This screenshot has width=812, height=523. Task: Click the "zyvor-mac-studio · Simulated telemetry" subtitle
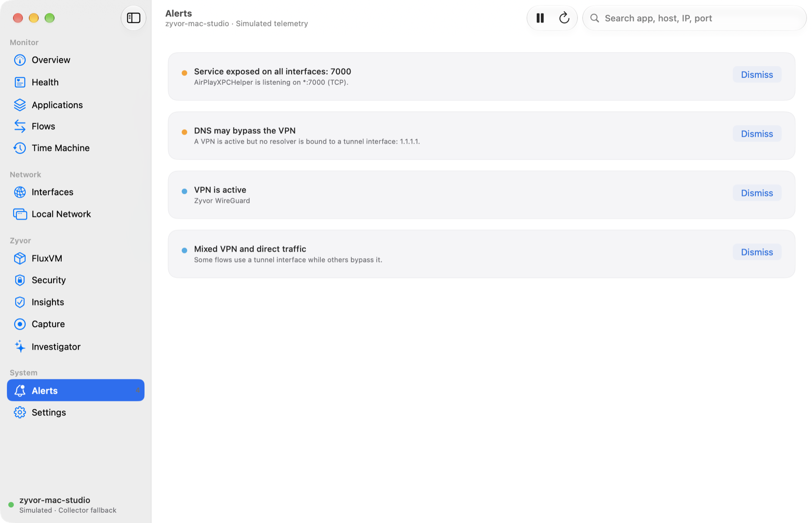coord(236,23)
